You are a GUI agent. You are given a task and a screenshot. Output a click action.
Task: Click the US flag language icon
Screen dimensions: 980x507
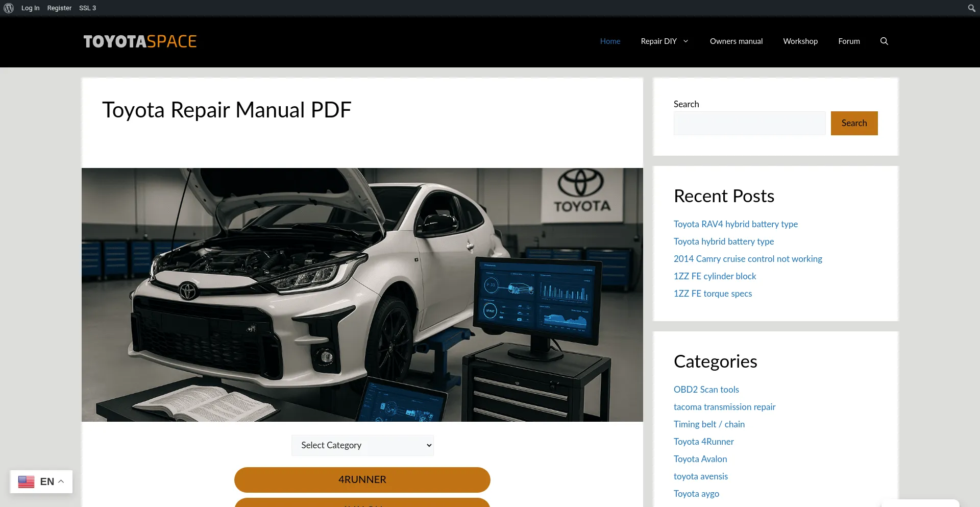[x=26, y=481]
